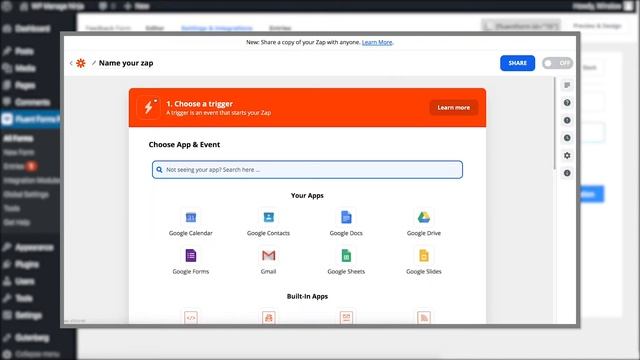Open Media in the WordPress sidebar
This screenshot has width=640, height=360.
click(x=25, y=68)
